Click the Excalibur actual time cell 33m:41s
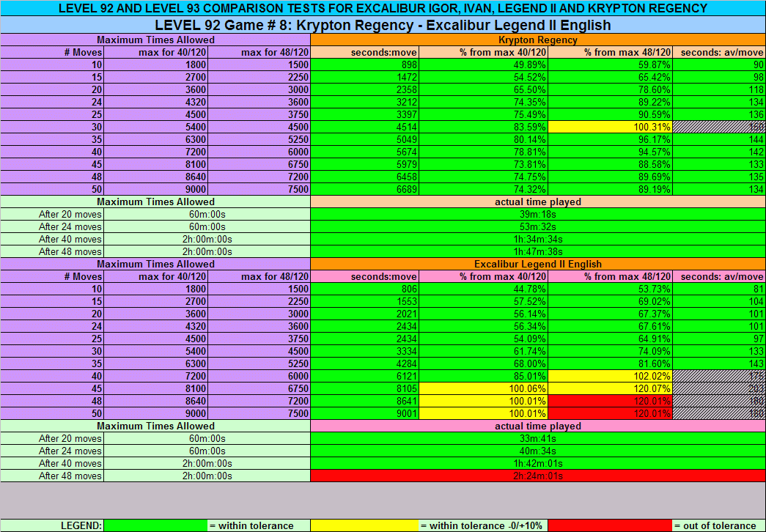This screenshot has width=766, height=532. click(538, 439)
